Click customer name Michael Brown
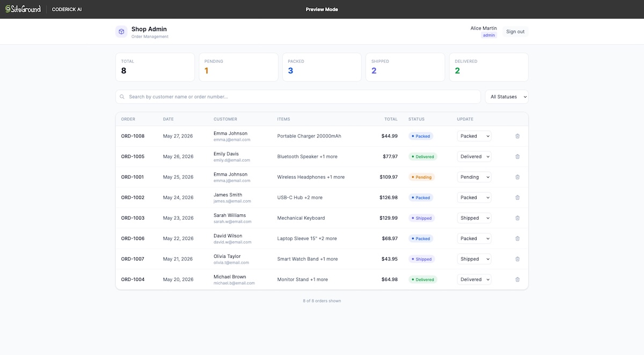 (230, 277)
